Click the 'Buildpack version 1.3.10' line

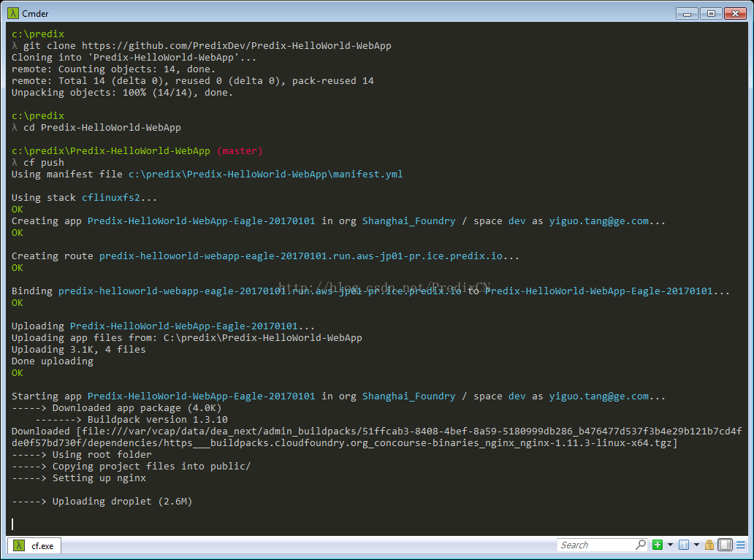(x=132, y=420)
